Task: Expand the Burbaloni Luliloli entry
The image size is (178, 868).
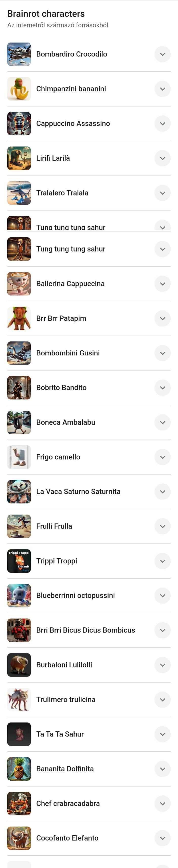Action: [x=163, y=665]
